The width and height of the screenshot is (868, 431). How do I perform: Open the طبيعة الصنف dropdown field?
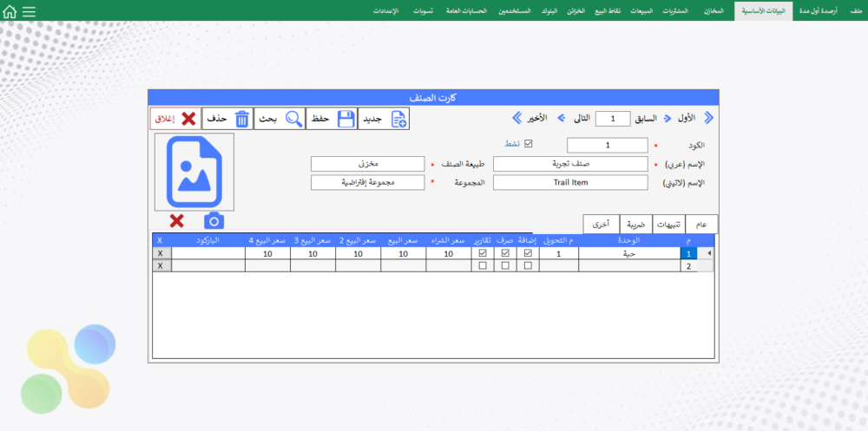pyautogui.click(x=367, y=163)
